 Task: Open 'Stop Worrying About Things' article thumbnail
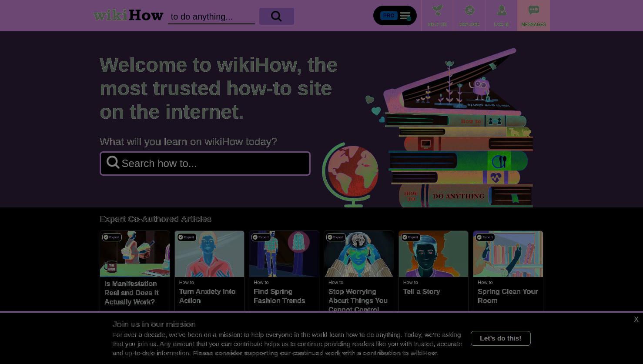point(359,254)
